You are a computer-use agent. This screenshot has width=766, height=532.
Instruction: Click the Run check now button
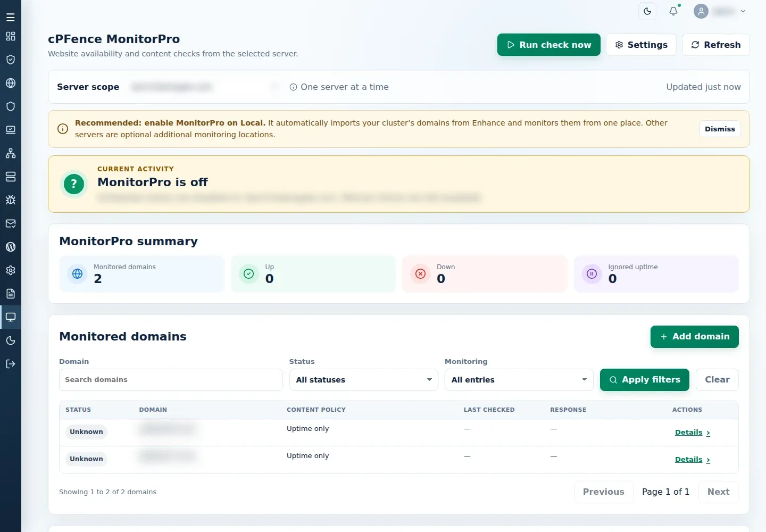(549, 45)
